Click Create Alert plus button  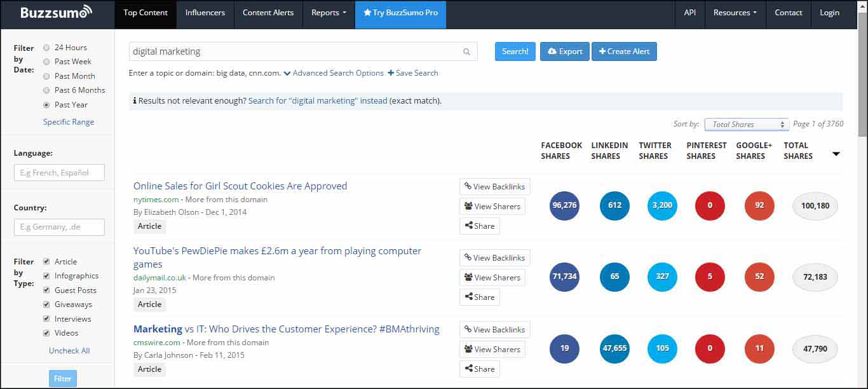click(623, 51)
